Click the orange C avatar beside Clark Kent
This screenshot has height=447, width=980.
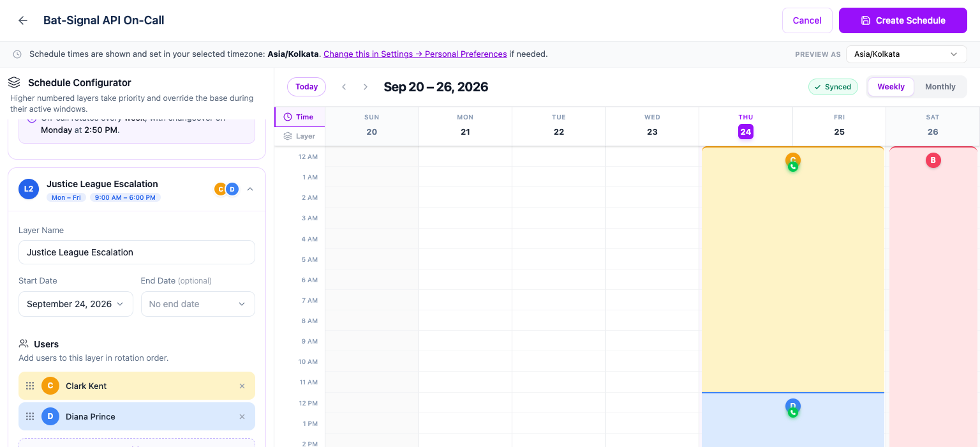coord(50,386)
